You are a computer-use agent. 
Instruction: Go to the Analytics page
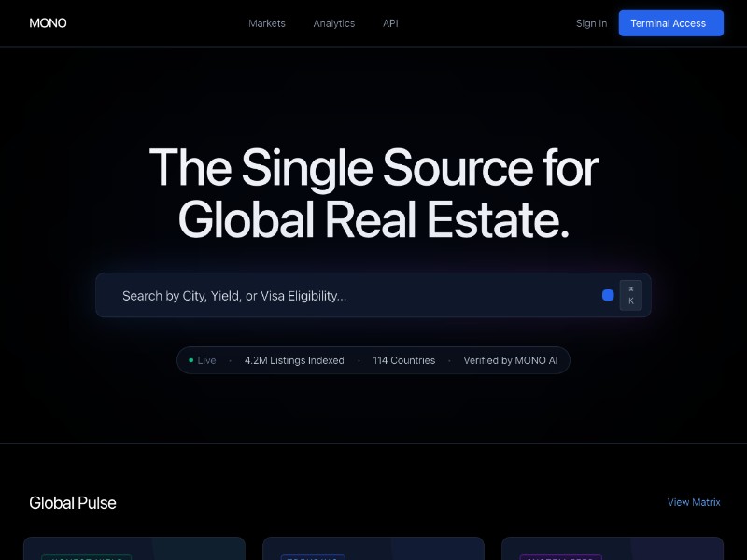[x=333, y=23]
